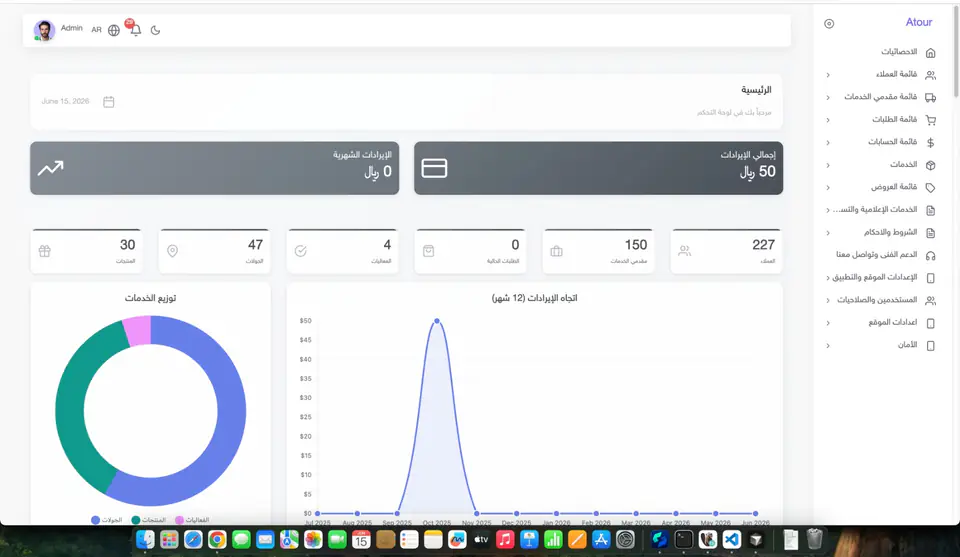Image resolution: width=960 pixels, height=557 pixels.
Task: Expand the الخدمات chevron
Action: pyautogui.click(x=828, y=165)
